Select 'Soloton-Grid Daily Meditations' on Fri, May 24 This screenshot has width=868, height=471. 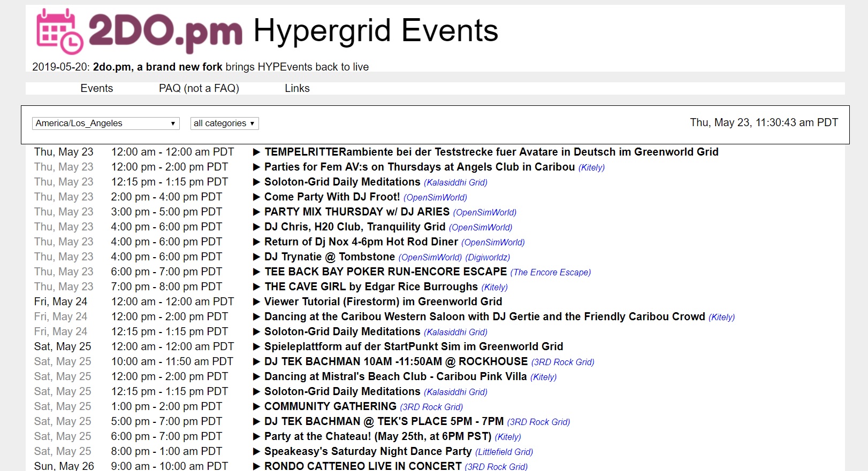pyautogui.click(x=342, y=332)
